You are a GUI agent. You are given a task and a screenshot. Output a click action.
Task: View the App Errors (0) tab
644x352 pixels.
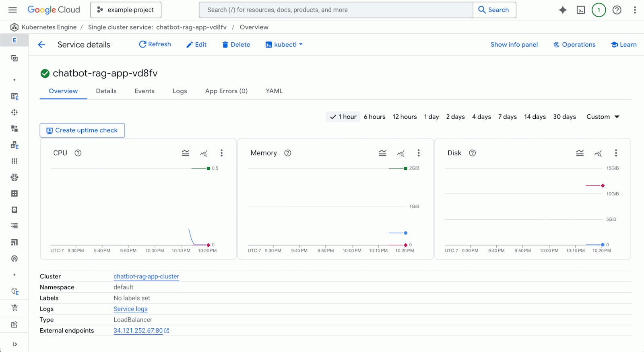click(227, 91)
